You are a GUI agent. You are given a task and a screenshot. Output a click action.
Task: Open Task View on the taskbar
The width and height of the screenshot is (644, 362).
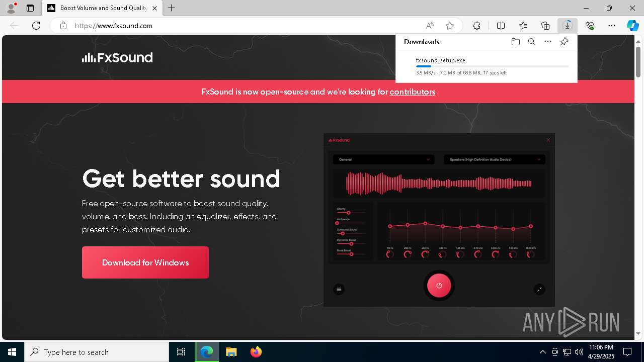[x=181, y=352]
